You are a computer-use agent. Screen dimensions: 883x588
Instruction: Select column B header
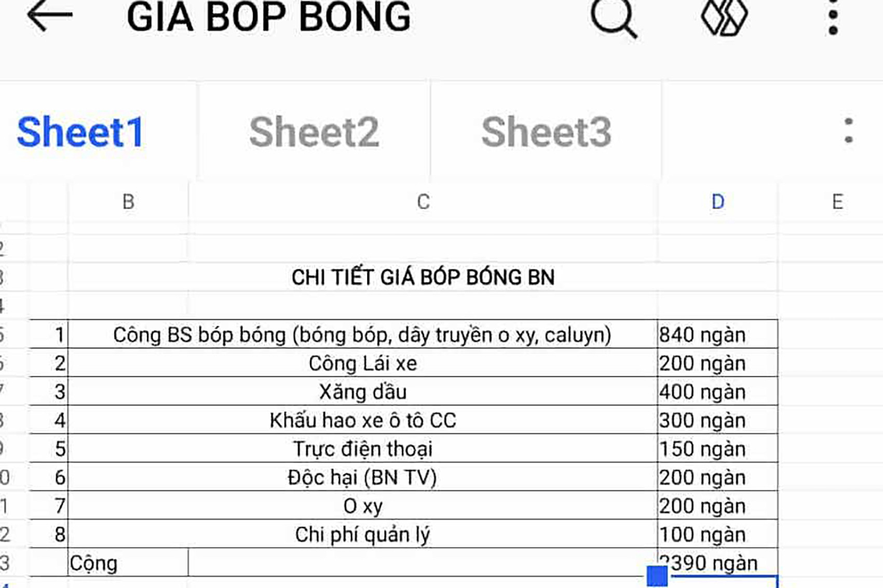[128, 202]
